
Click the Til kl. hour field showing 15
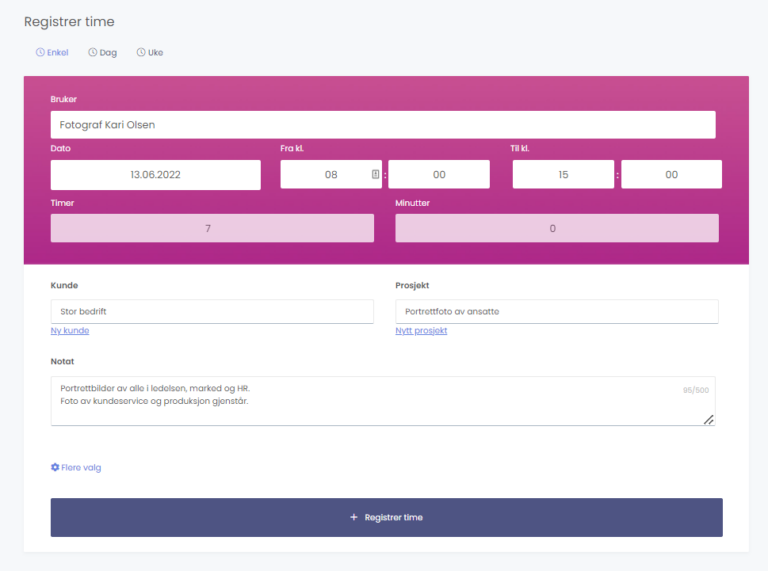pos(563,174)
